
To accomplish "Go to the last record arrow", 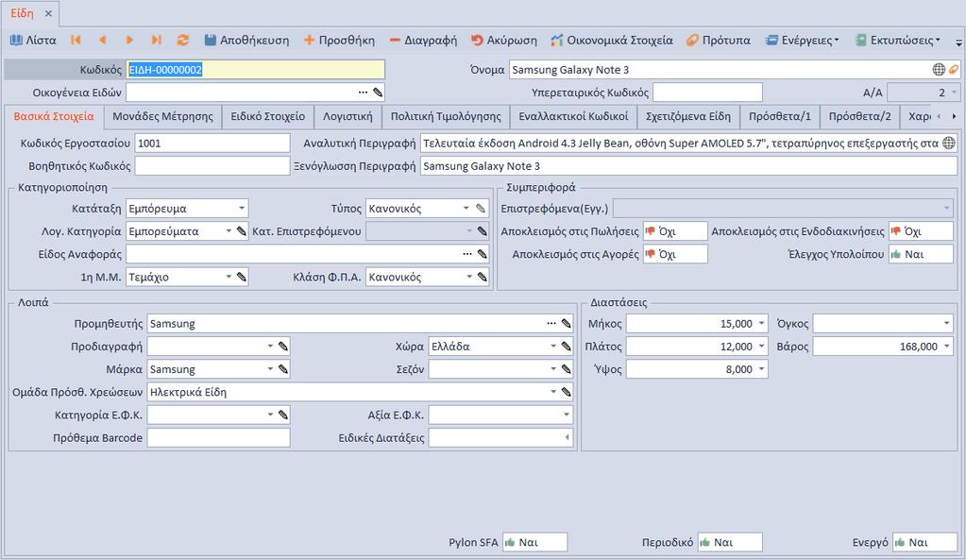I will point(157,40).
